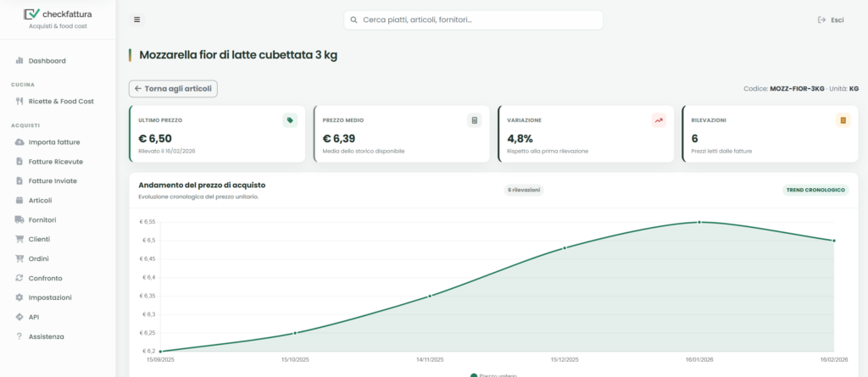The width and height of the screenshot is (868, 377).
Task: Click the € 6,39 average price value
Action: point(338,138)
